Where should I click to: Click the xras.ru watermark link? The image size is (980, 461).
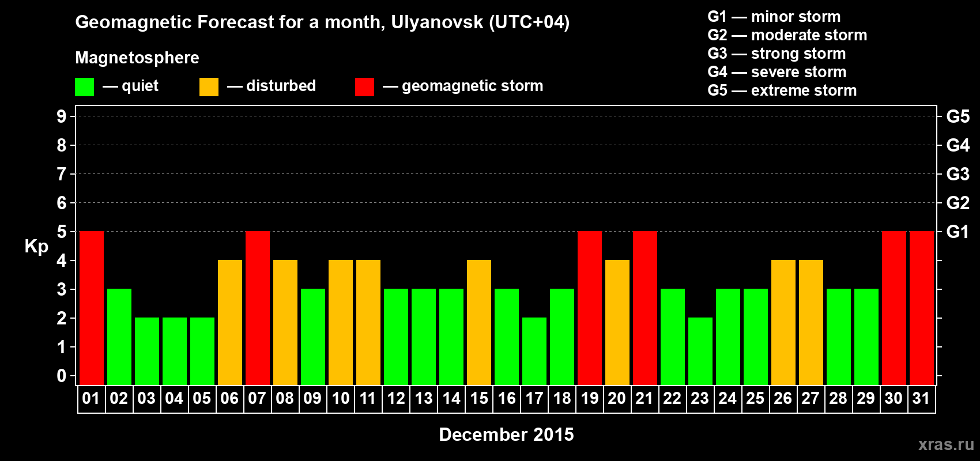tap(946, 444)
